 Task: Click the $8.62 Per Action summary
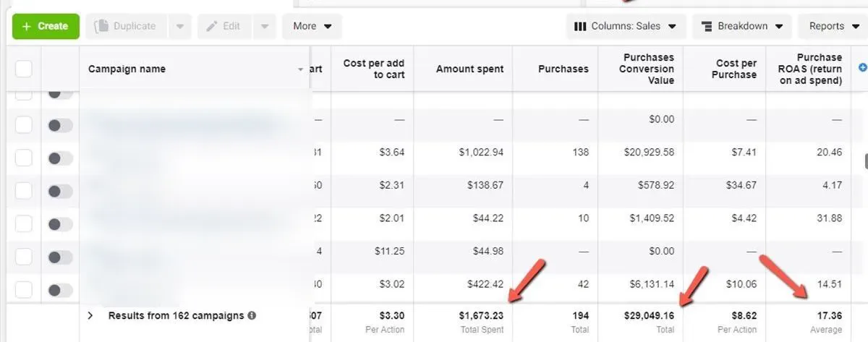[x=744, y=316]
